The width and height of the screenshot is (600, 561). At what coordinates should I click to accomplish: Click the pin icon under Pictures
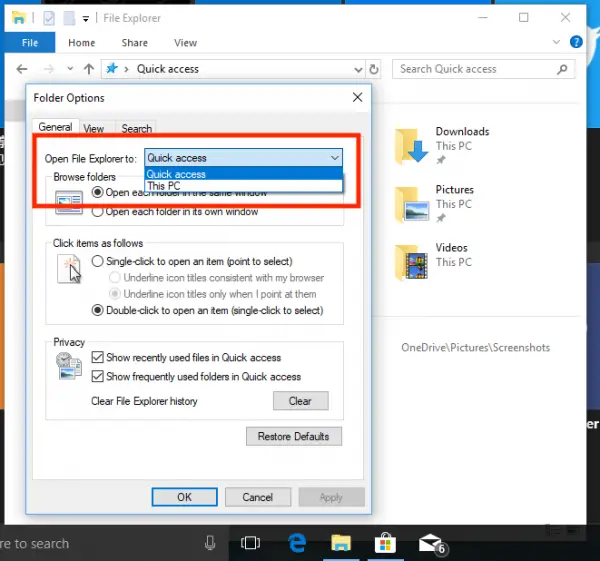click(441, 218)
